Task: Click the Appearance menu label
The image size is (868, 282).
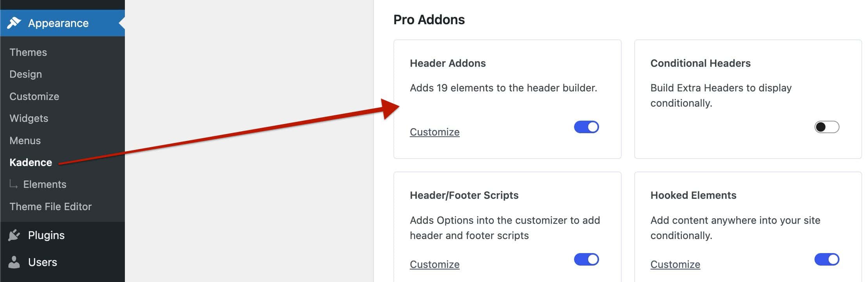Action: click(58, 23)
